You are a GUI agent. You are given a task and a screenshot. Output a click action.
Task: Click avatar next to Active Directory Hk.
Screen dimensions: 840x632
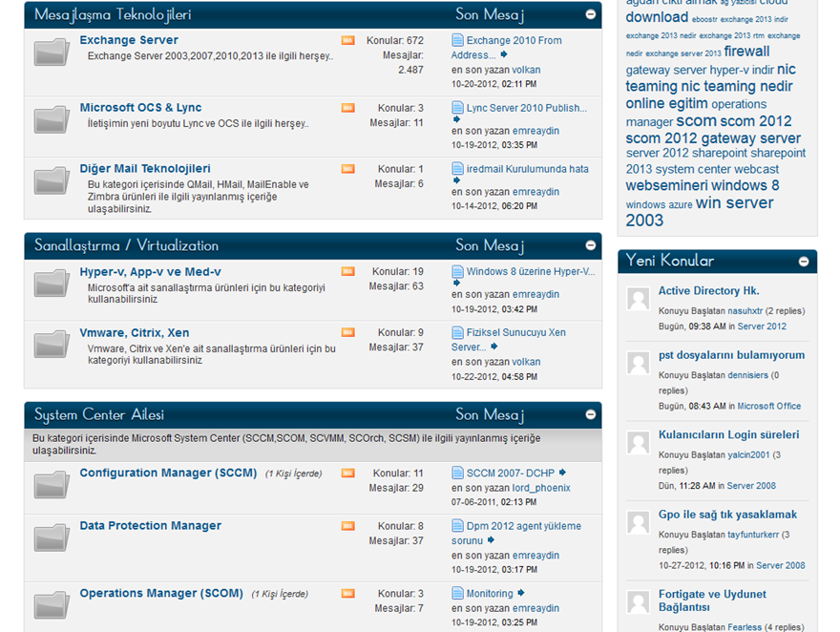[x=638, y=298]
